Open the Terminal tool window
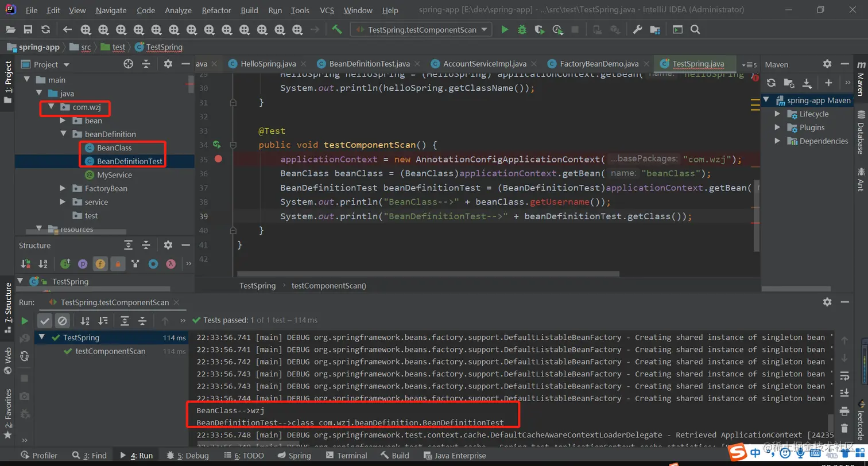This screenshot has height=466, width=868. pyautogui.click(x=346, y=456)
